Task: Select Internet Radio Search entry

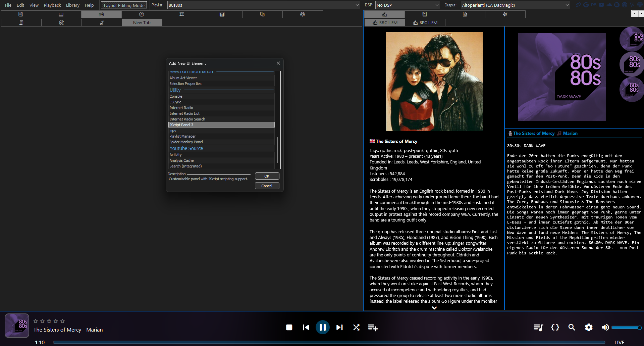Action: click(x=221, y=119)
